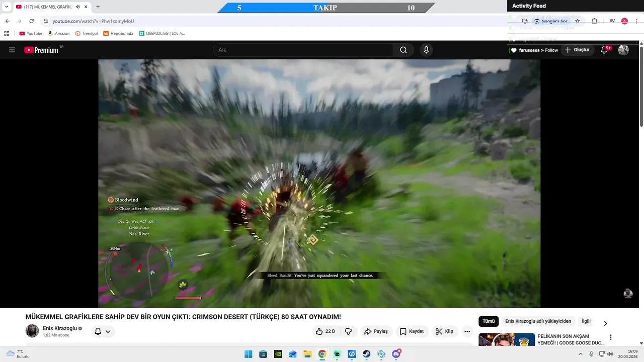Open clock and date 16:09 panel
The height and width of the screenshot is (362, 644).
[x=628, y=354]
